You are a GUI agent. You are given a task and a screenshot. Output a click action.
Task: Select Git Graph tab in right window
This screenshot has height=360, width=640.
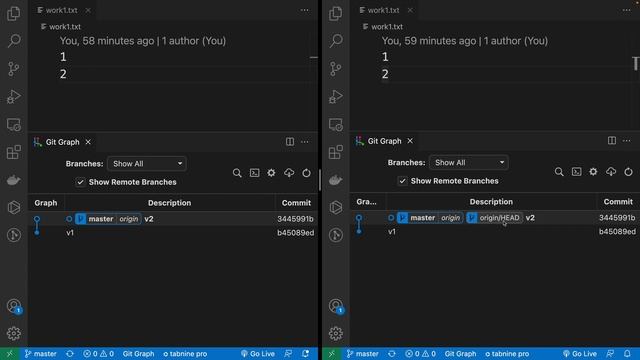384,141
